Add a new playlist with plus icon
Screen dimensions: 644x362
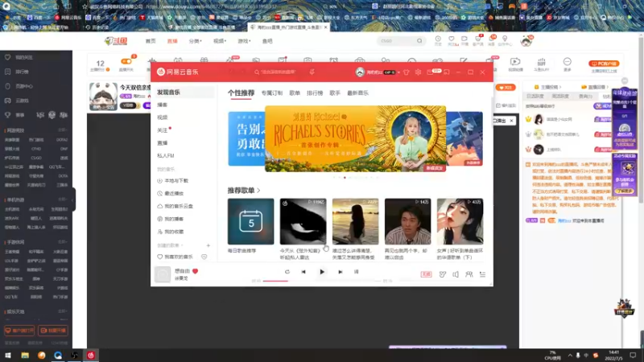pyautogui.click(x=208, y=245)
